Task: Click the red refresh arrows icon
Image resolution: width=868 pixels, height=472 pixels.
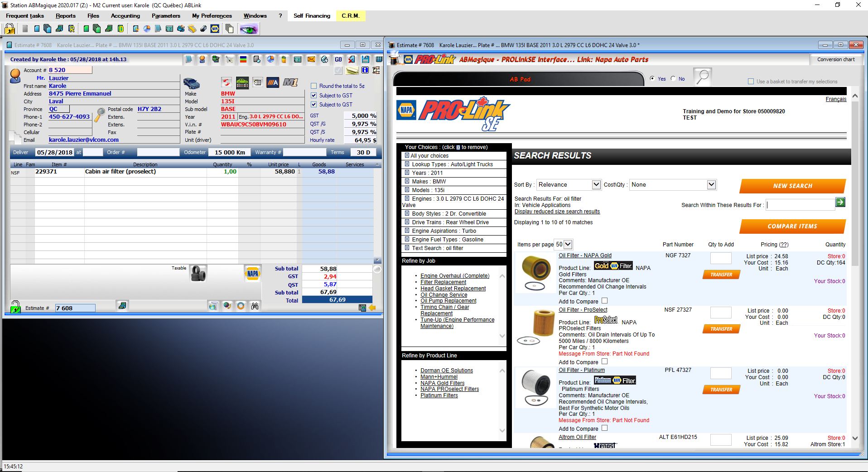Action: [x=226, y=83]
